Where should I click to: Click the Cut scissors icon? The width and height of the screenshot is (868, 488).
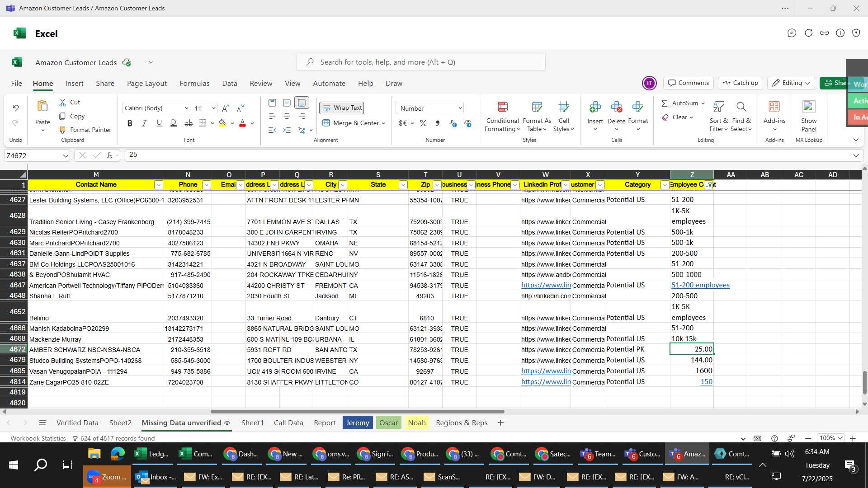63,103
